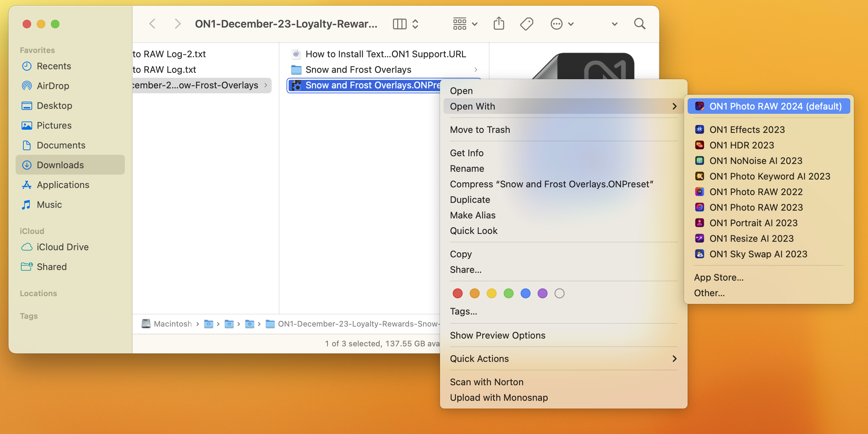This screenshot has height=434, width=868.
Task: Open with ON1 NoNoise AI 2023
Action: point(769,161)
